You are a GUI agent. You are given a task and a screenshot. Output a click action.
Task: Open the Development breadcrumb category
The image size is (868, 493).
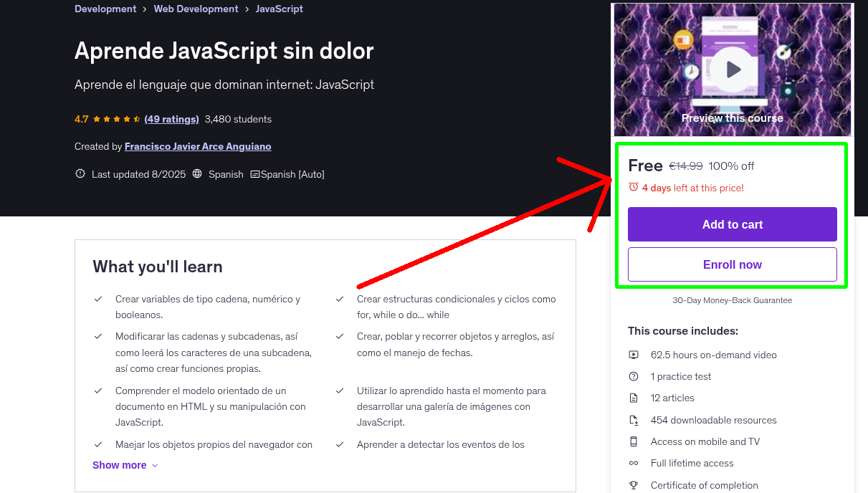pyautogui.click(x=105, y=9)
